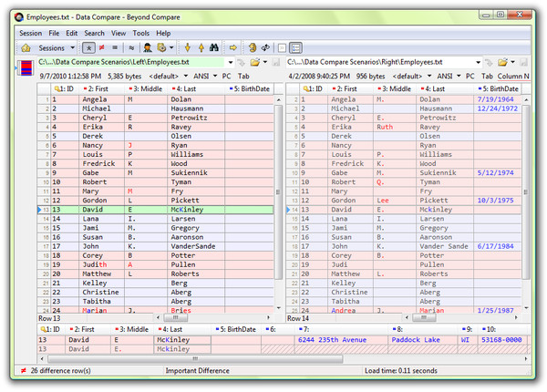The image size is (547, 392).
Task: Toggle the Show All (asterisk) filter
Action: pos(88,47)
